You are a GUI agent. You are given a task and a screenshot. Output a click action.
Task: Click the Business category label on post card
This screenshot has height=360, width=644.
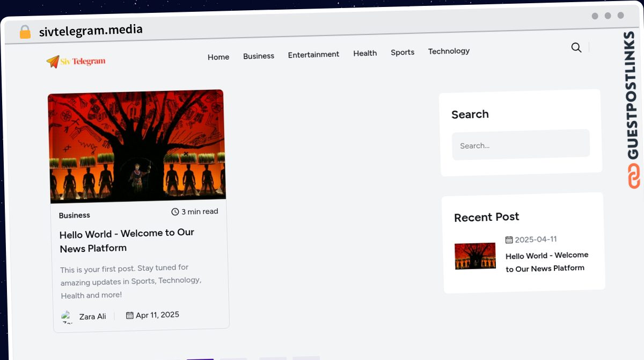pyautogui.click(x=75, y=215)
